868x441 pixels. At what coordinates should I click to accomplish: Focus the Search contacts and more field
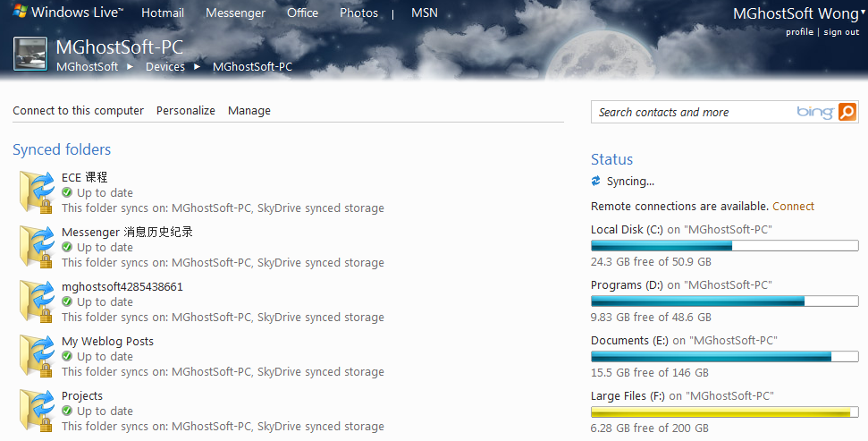pyautogui.click(x=693, y=112)
